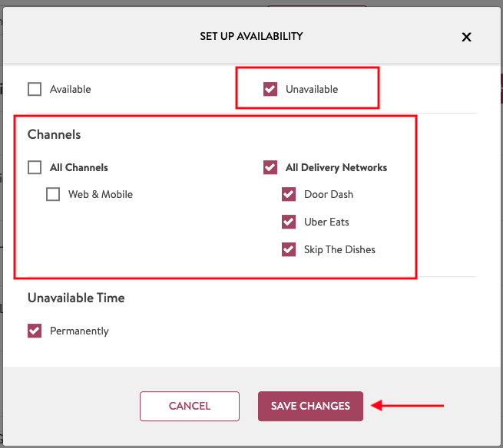Untick the Uber Eats checkbox
This screenshot has height=448, width=503.
[x=289, y=222]
